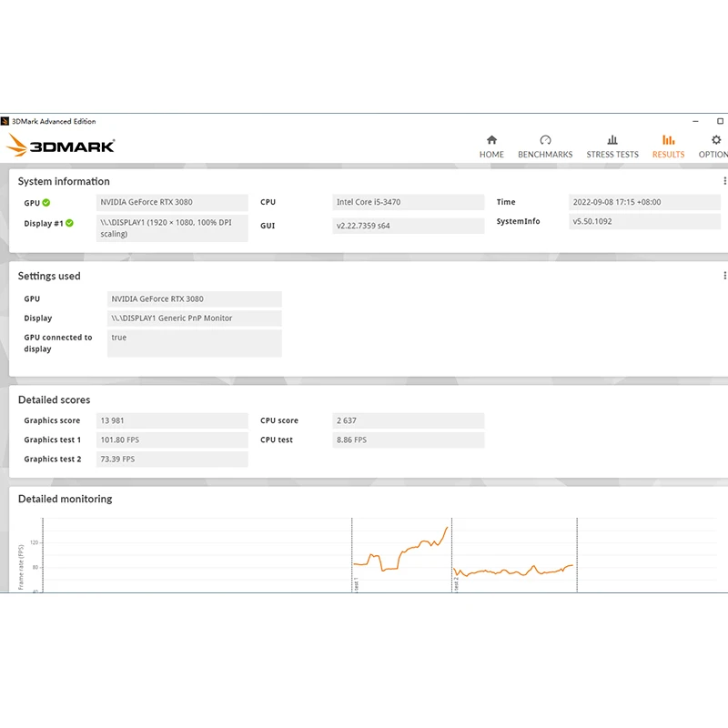Viewport: 728px width, 728px height.
Task: Select the Results chart icon
Action: [x=668, y=140]
